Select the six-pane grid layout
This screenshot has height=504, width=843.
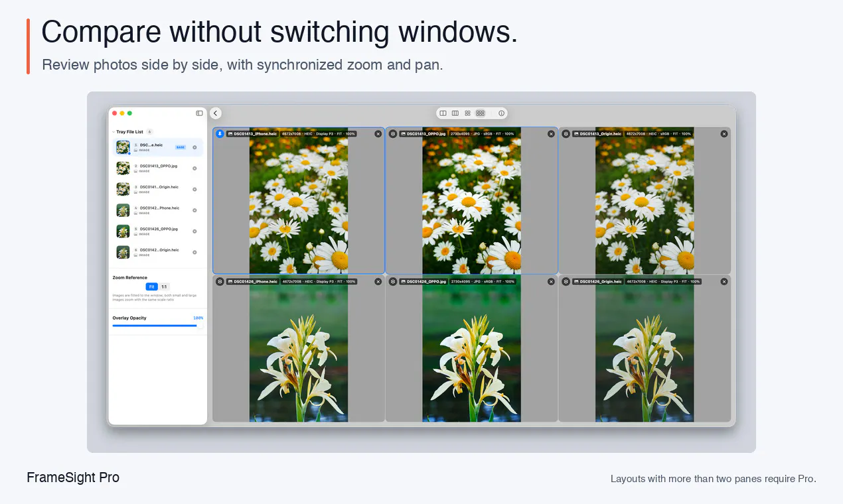481,113
